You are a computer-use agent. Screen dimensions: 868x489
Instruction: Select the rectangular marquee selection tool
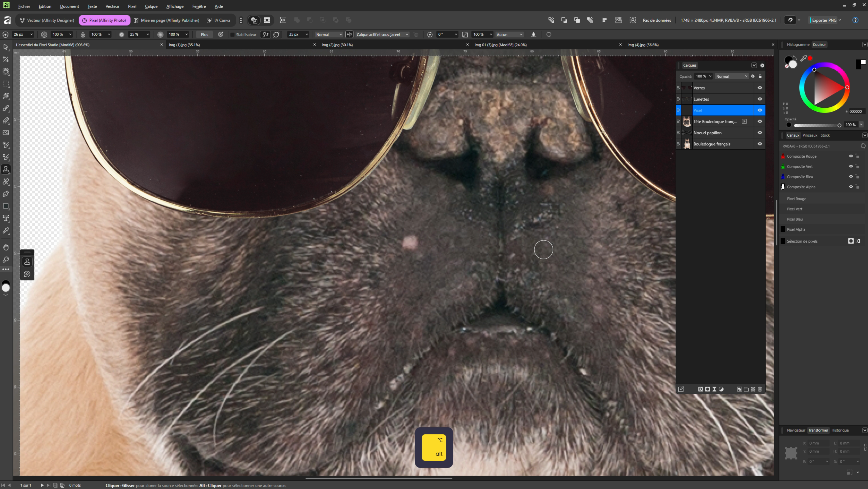point(6,84)
